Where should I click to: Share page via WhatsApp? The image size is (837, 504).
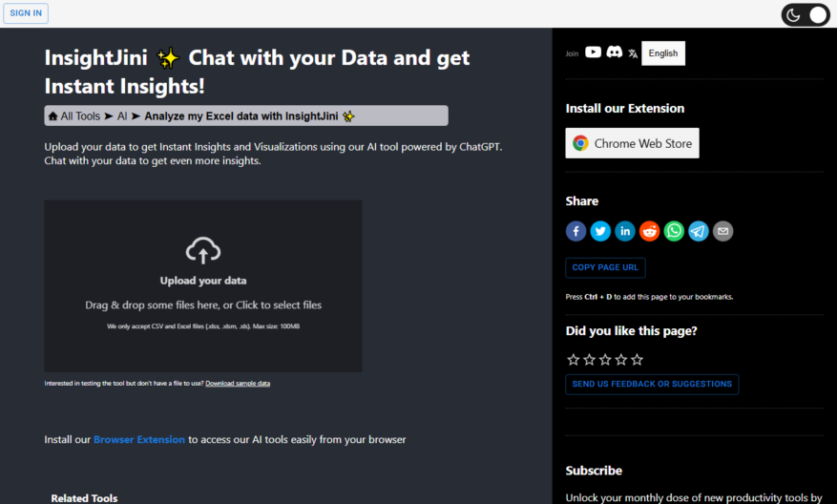[674, 231]
